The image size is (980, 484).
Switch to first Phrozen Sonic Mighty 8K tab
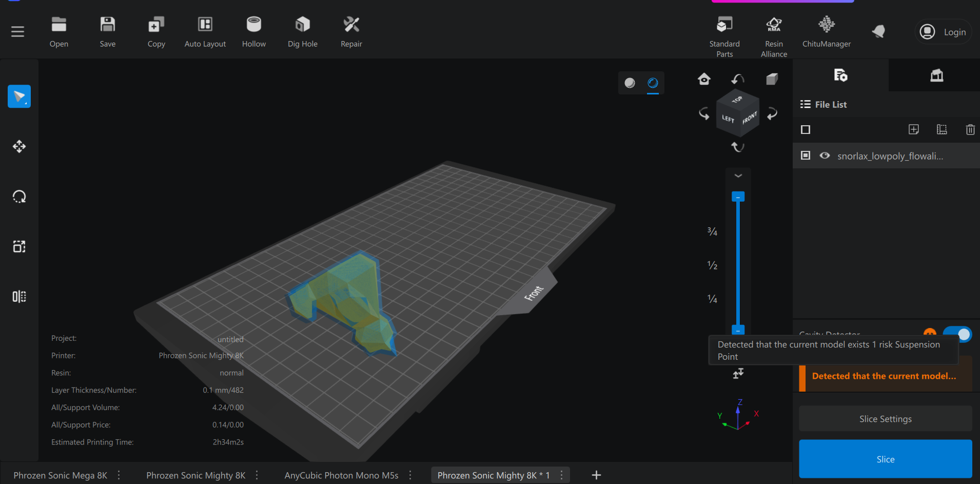click(196, 475)
